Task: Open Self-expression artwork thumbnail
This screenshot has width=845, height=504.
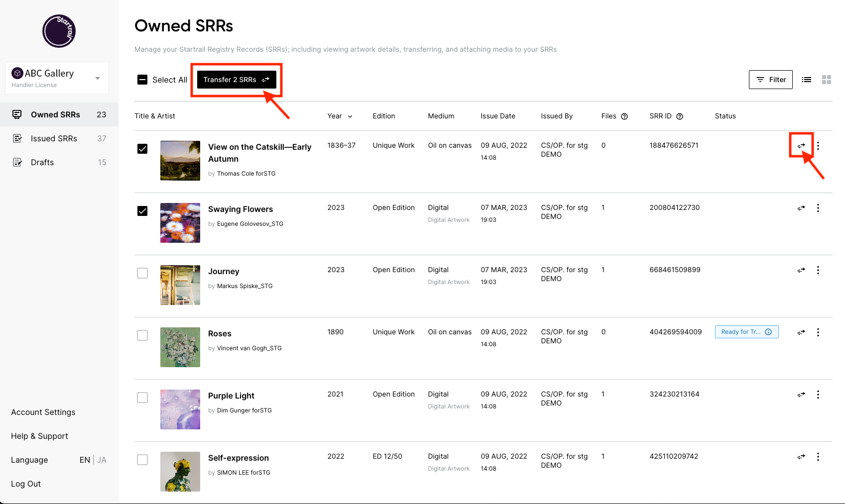Action: point(180,472)
